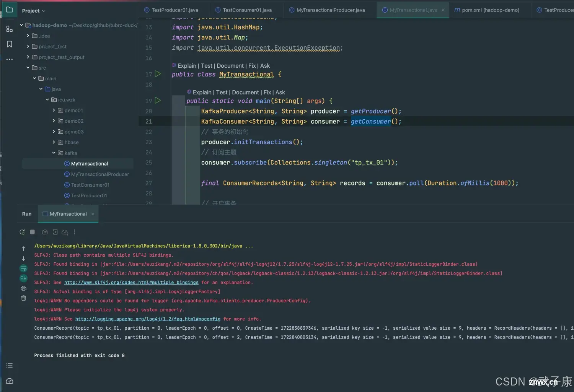
Task: Run the main method gutter arrow
Action: click(158, 101)
